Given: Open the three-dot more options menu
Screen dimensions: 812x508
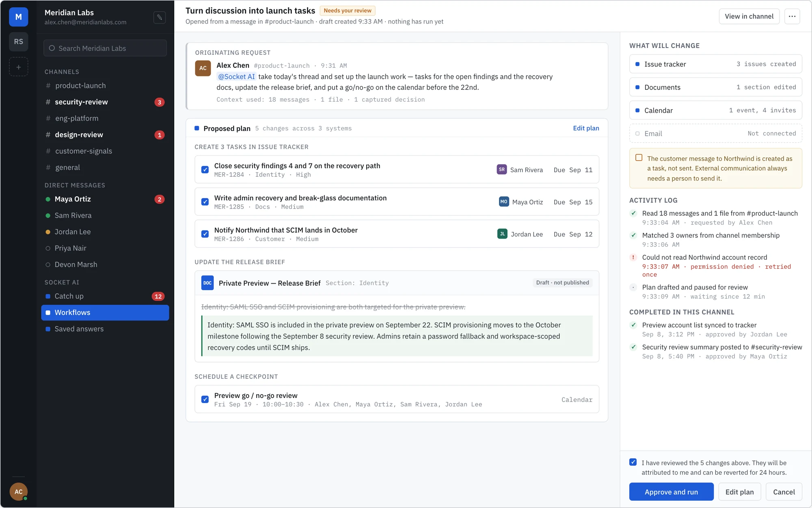Looking at the screenshot, I should (792, 16).
